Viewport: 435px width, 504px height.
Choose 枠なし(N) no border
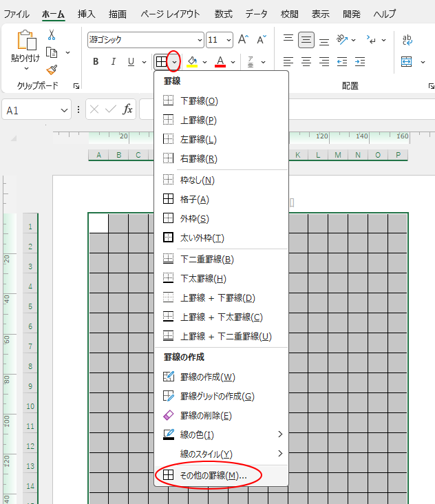[222, 180]
